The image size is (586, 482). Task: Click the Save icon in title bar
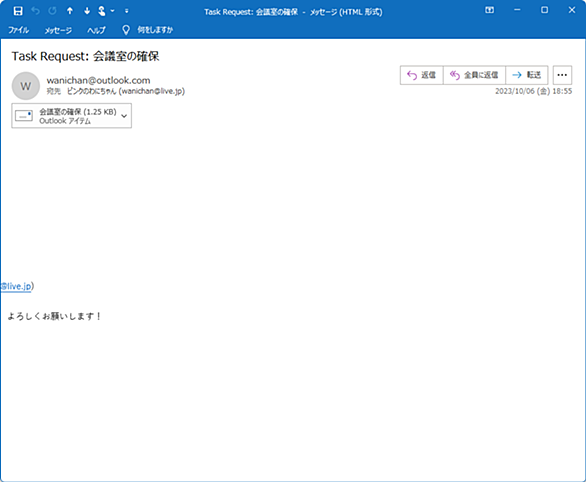[18, 11]
